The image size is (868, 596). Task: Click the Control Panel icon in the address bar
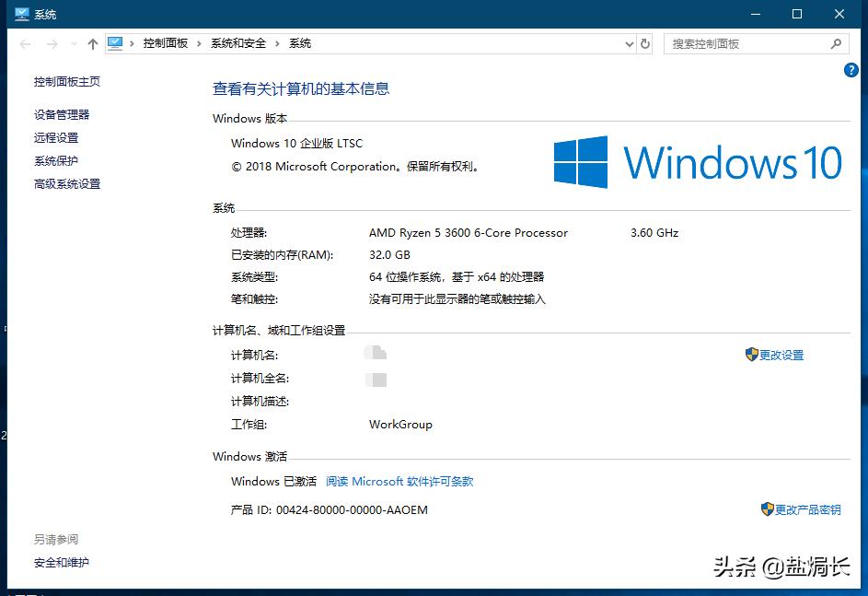(x=115, y=42)
